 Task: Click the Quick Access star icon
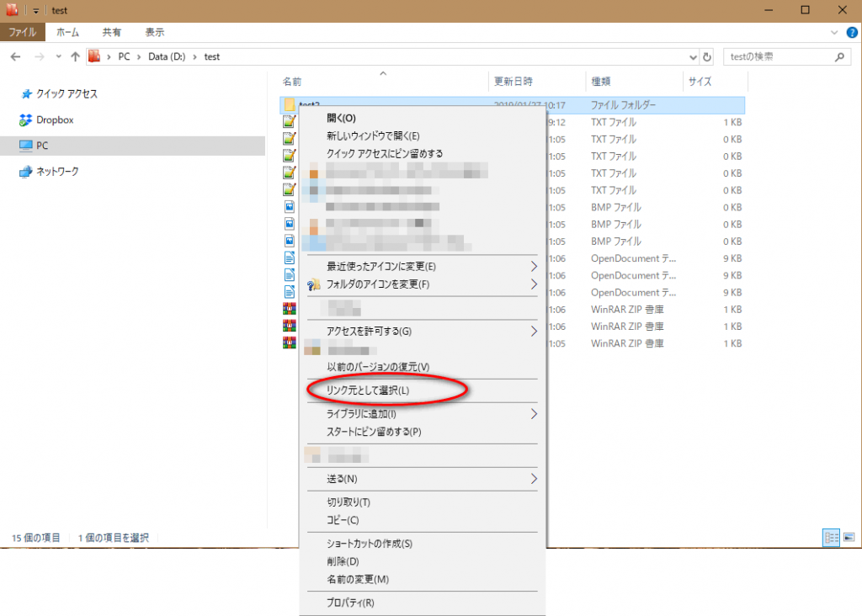tap(26, 94)
